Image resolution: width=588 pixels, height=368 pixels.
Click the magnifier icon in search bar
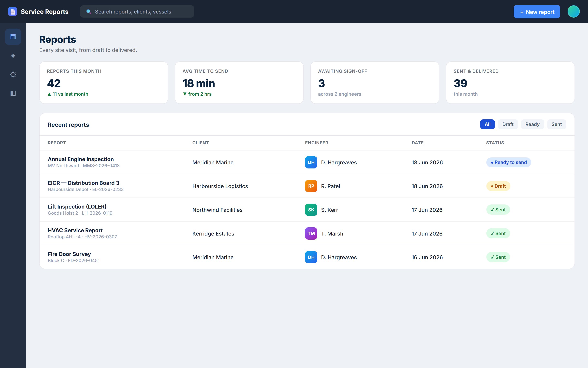click(x=89, y=12)
